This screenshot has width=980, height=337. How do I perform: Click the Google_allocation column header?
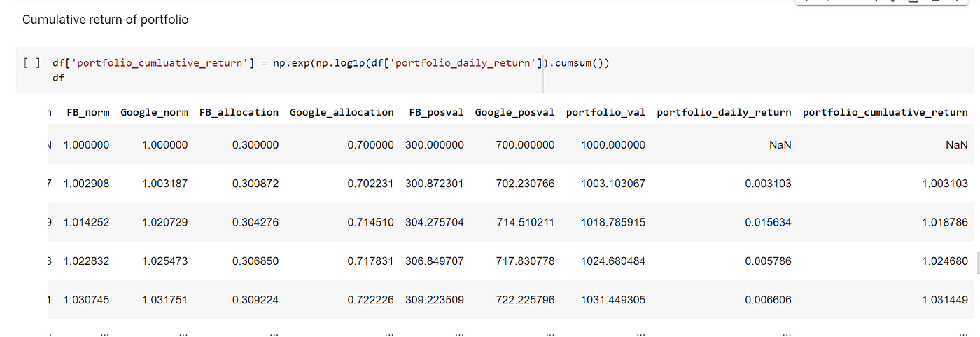(342, 112)
